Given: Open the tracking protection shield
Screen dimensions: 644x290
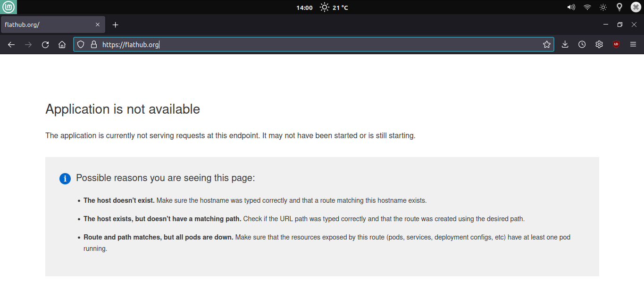Looking at the screenshot, I should click(81, 44).
